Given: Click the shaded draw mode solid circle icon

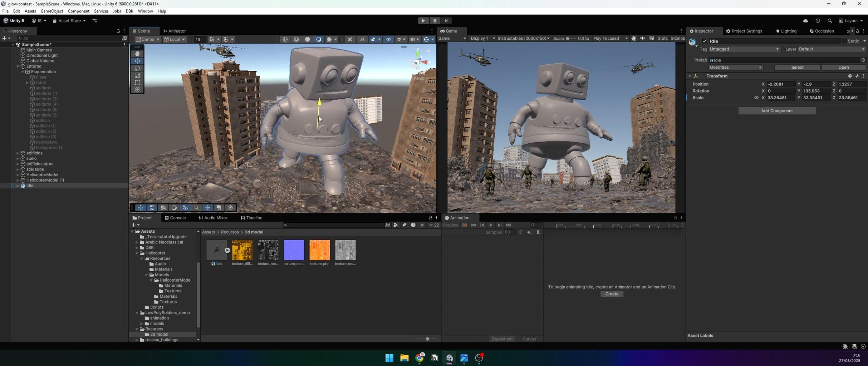Looking at the screenshot, I should point(307,39).
